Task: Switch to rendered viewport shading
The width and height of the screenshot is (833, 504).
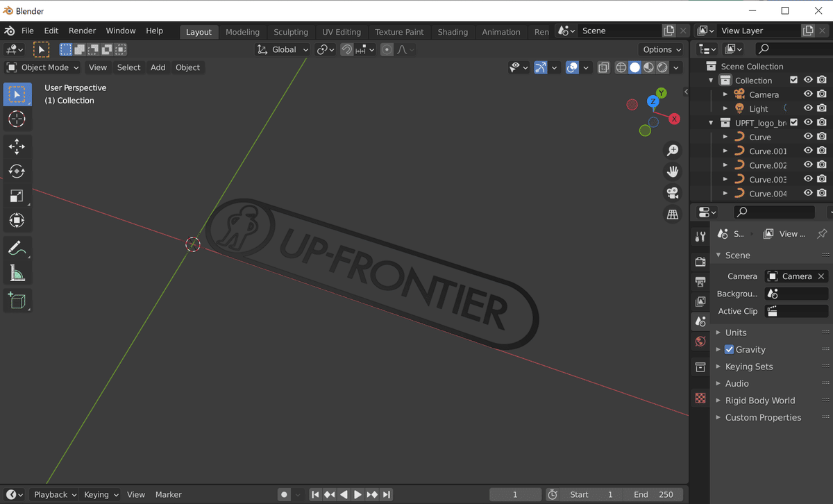Action: coord(663,67)
